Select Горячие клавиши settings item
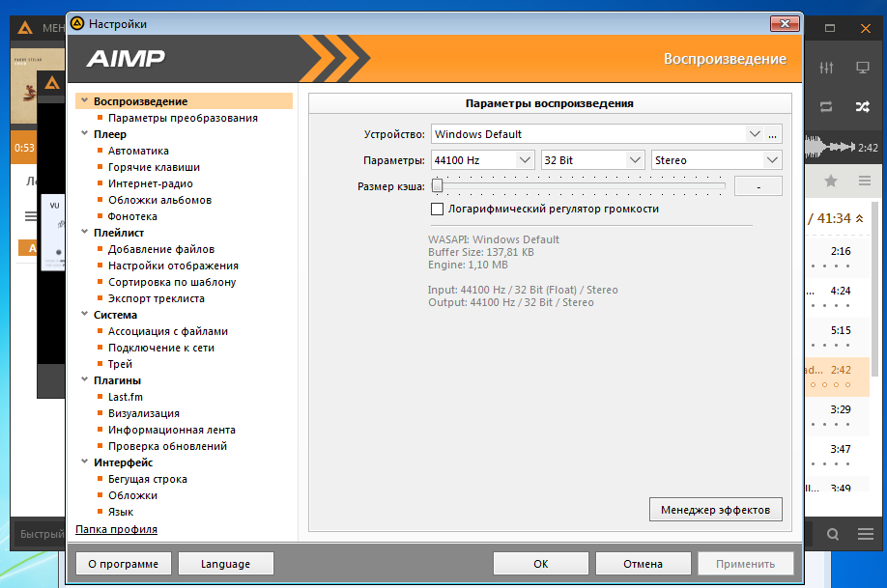The height and width of the screenshot is (588, 887). [154, 167]
